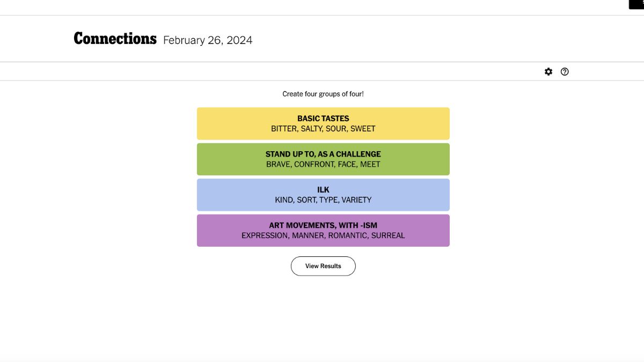
Task: Click the February 26, 2024 date text
Action: (x=208, y=40)
